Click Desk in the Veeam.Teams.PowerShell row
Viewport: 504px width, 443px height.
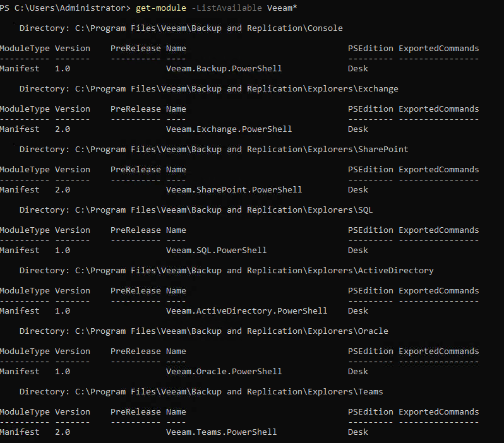pyautogui.click(x=357, y=432)
